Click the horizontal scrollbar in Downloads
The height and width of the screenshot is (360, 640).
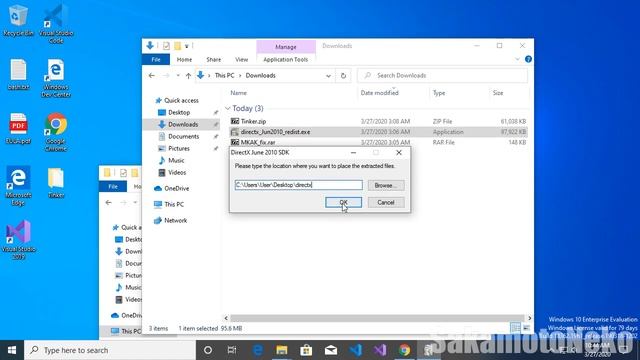tap(377, 318)
